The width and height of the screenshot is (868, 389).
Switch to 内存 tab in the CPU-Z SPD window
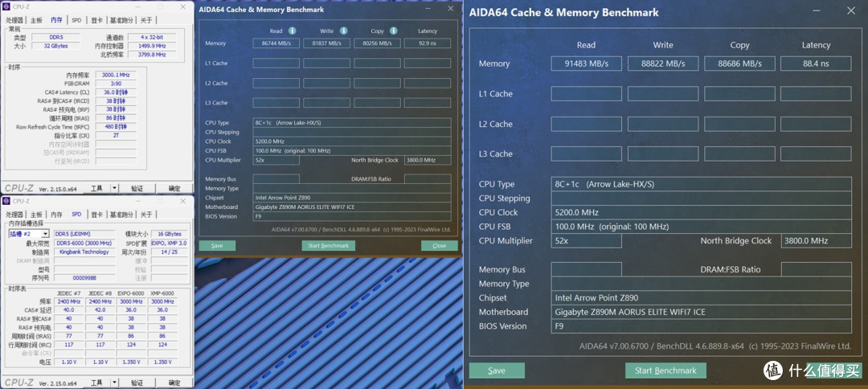(56, 215)
